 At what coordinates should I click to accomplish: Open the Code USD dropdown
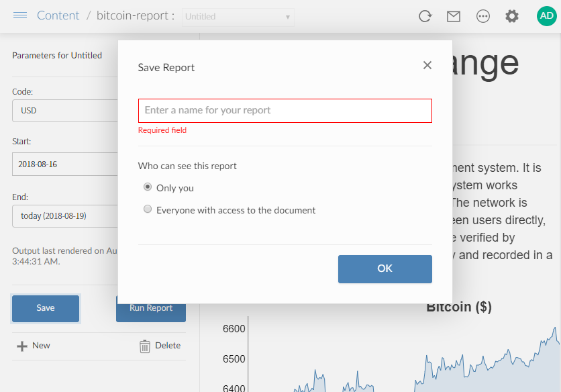click(65, 111)
